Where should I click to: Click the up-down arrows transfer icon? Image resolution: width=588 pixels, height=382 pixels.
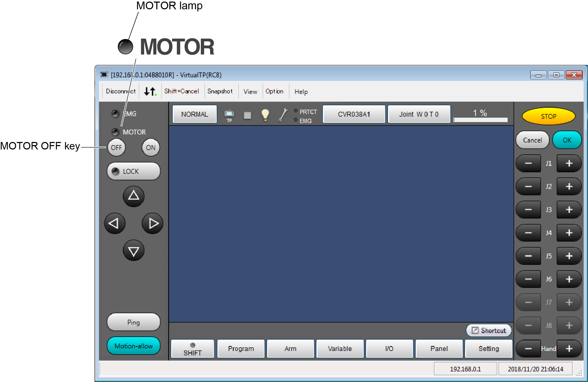coord(150,91)
